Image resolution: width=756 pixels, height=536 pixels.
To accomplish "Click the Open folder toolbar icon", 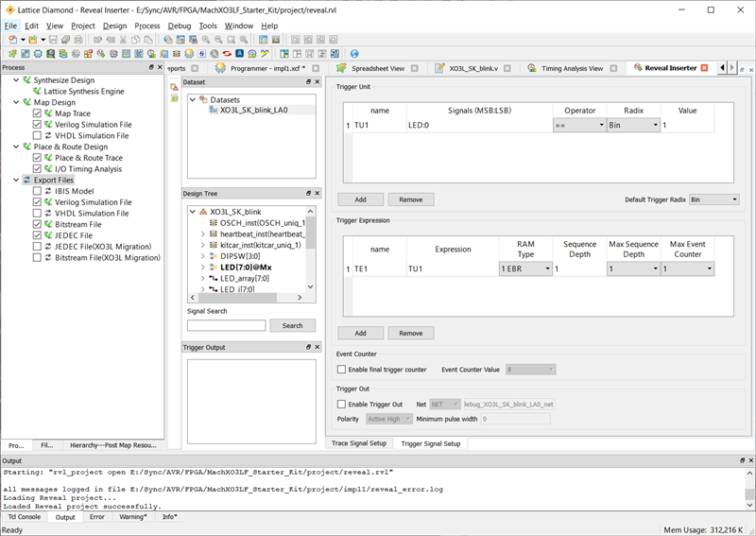I will 31,40.
